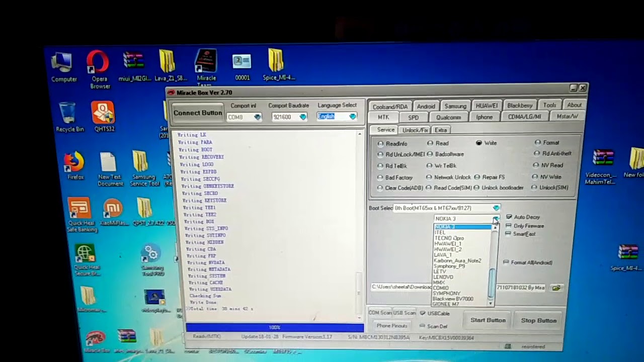Switch to the HUAWEI tab
The width and height of the screenshot is (644, 362).
[487, 106]
